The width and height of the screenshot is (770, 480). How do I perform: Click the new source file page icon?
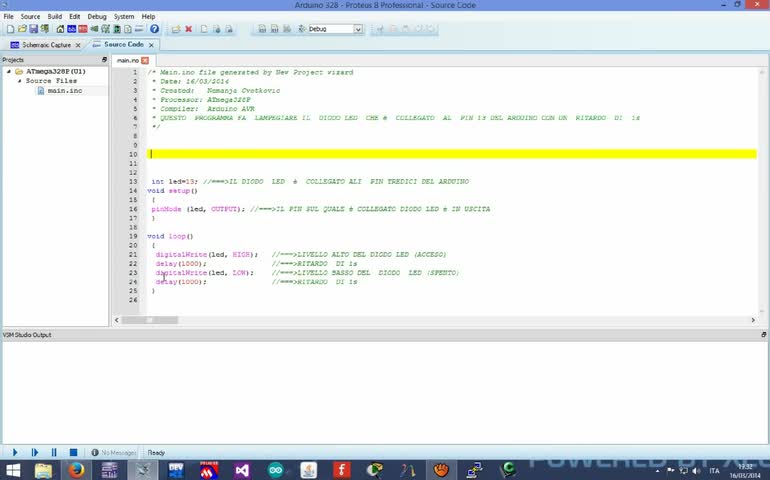(x=204, y=29)
